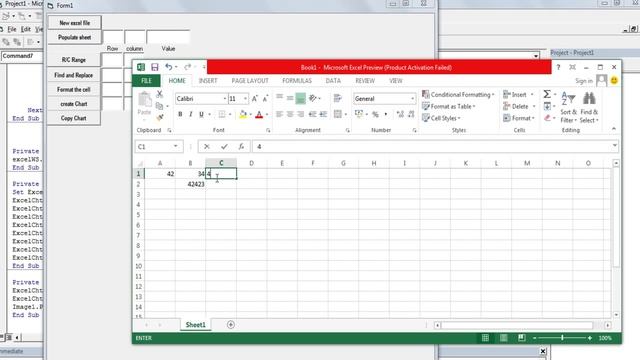Screen dimensions: 640x360
Task: Click the Wrap Text icon
Action: pyautogui.click(x=338, y=98)
